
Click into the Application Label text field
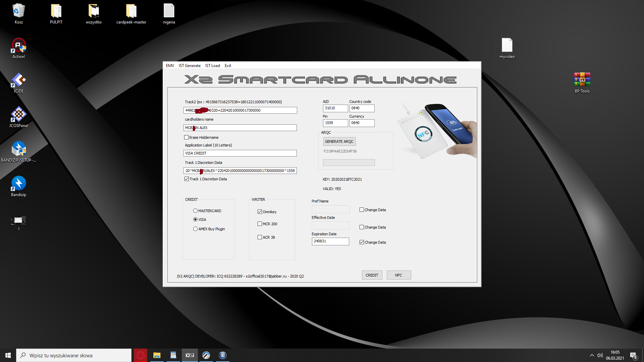240,153
